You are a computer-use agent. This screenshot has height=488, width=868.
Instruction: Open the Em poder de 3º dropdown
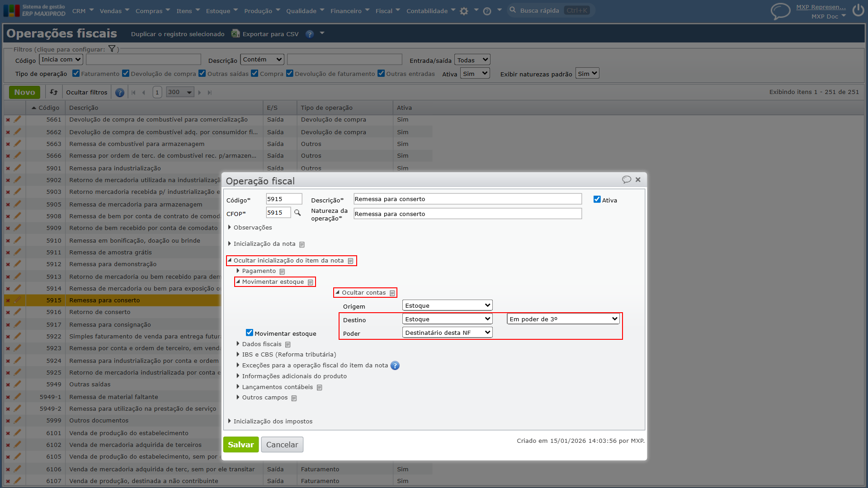click(563, 319)
